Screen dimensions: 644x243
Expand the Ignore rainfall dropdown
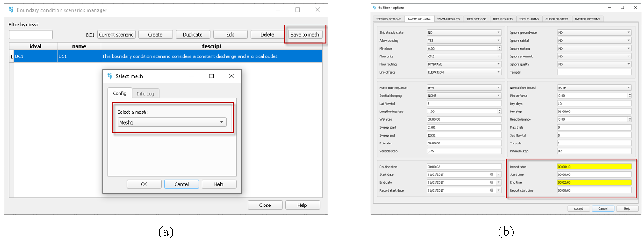coord(629,40)
